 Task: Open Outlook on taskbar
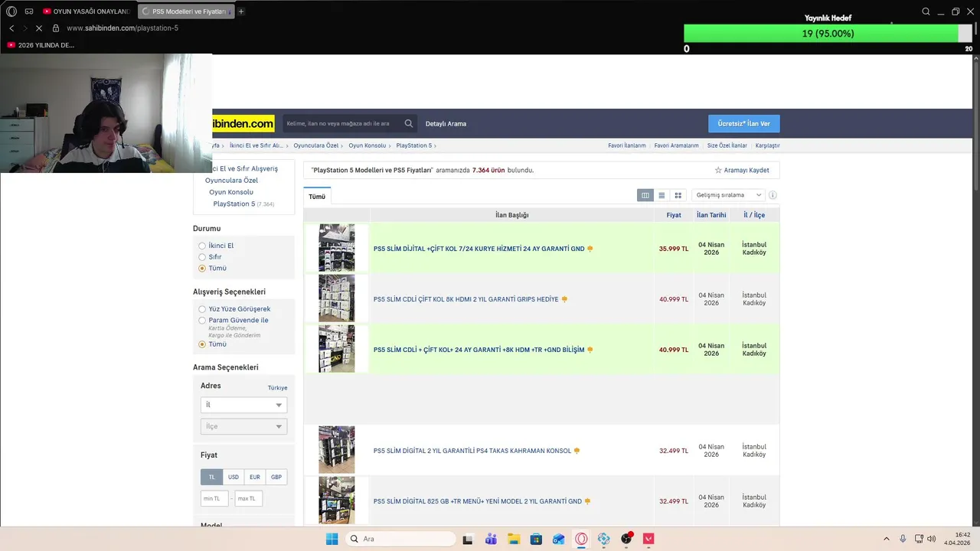tap(559, 539)
